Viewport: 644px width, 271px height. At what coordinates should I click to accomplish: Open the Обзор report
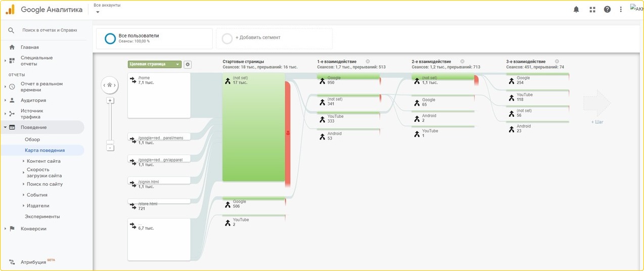point(32,140)
